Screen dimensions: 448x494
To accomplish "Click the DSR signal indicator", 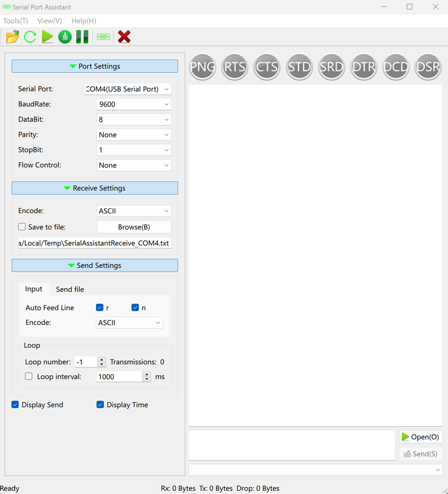I will tap(428, 67).
